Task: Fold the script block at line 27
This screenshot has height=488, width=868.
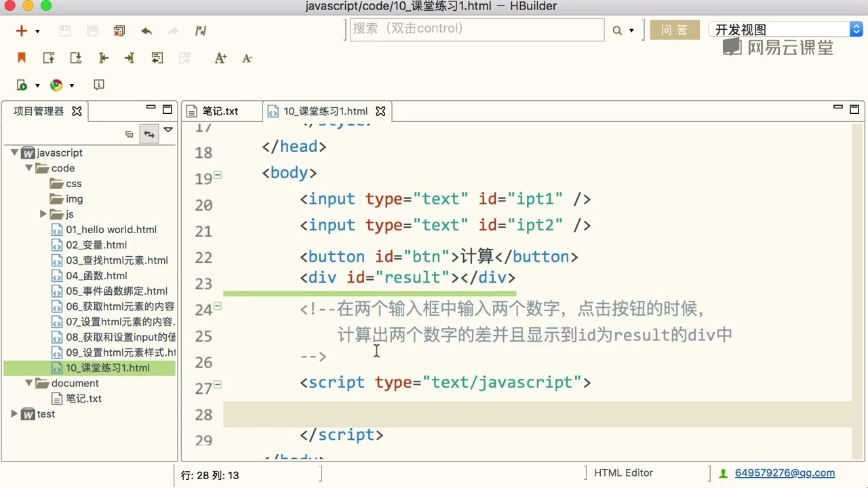Action: pyautogui.click(x=218, y=385)
